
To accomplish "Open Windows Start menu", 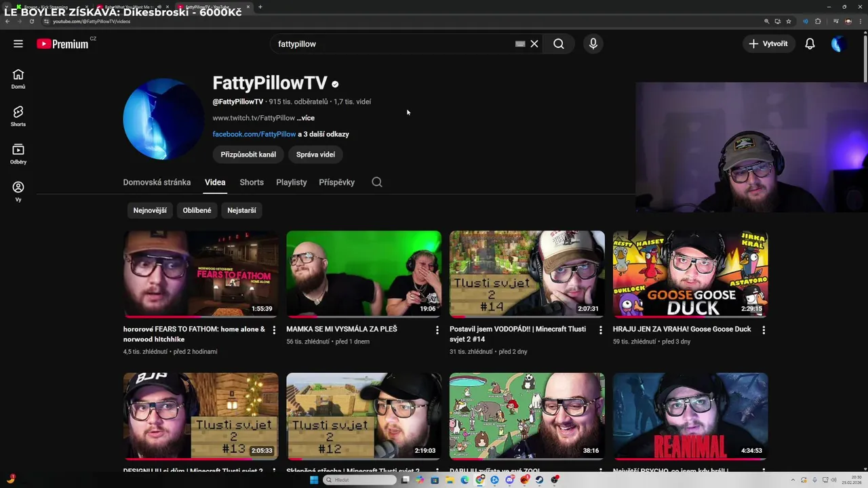I will click(314, 480).
